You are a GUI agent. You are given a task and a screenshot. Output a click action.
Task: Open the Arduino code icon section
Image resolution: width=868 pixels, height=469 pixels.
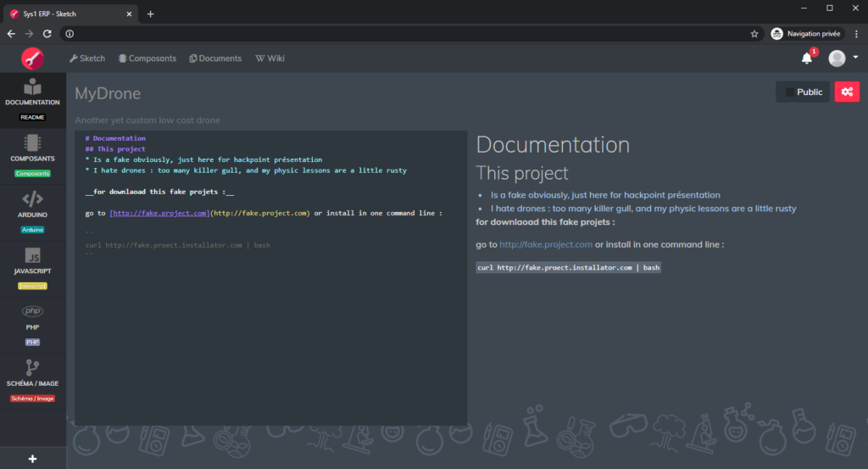[x=32, y=199]
